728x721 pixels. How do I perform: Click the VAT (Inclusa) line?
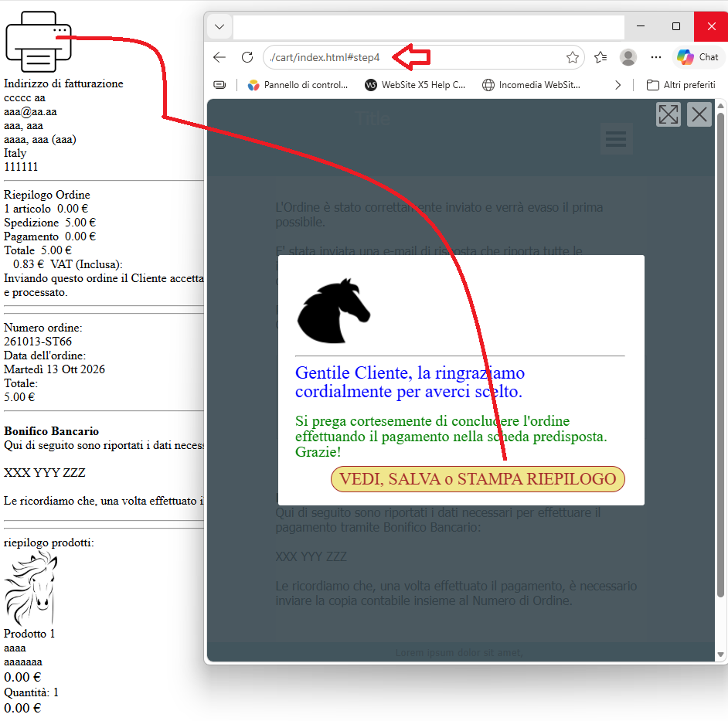click(x=68, y=264)
